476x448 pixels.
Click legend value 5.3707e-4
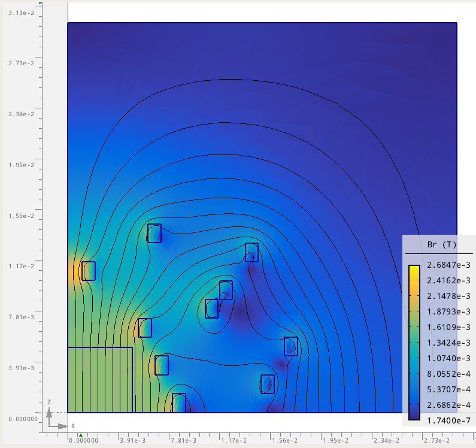click(448, 389)
